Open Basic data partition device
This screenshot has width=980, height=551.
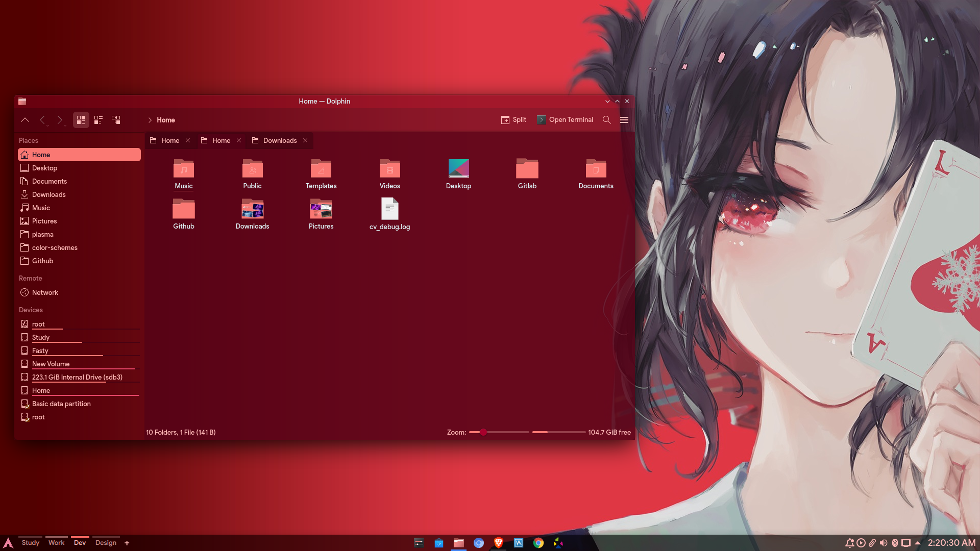pos(79,404)
